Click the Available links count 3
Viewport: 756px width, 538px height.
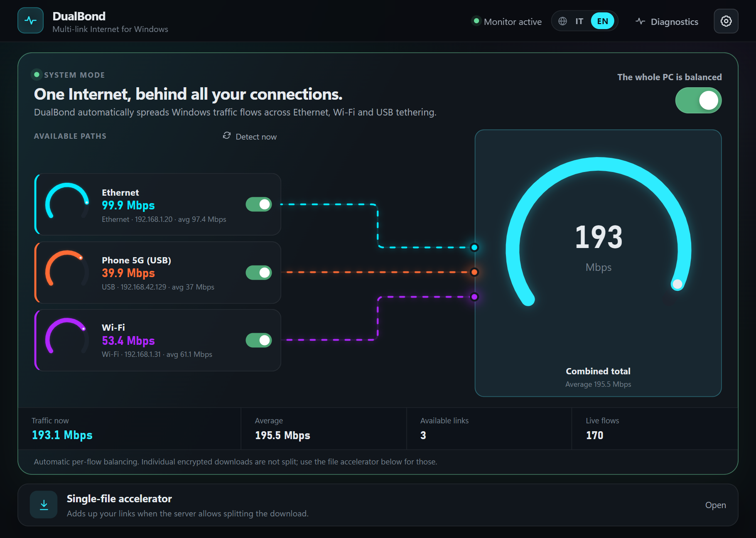coord(423,435)
